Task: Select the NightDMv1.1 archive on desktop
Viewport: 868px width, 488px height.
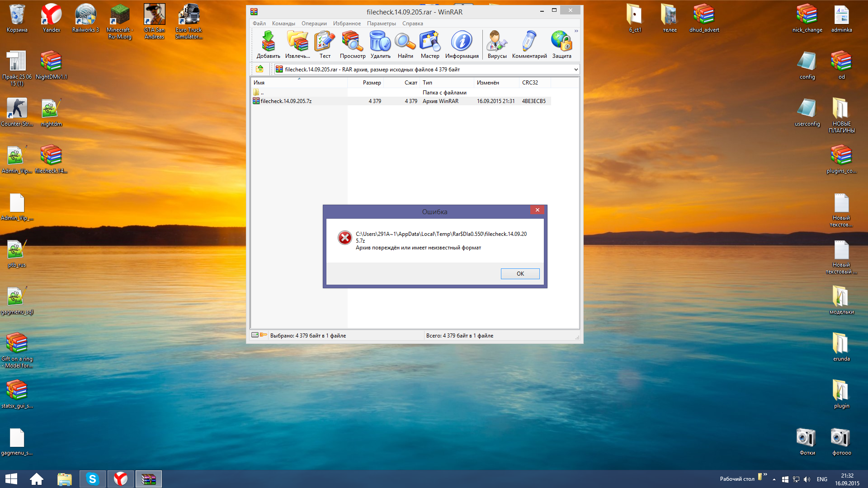Action: 51,66
